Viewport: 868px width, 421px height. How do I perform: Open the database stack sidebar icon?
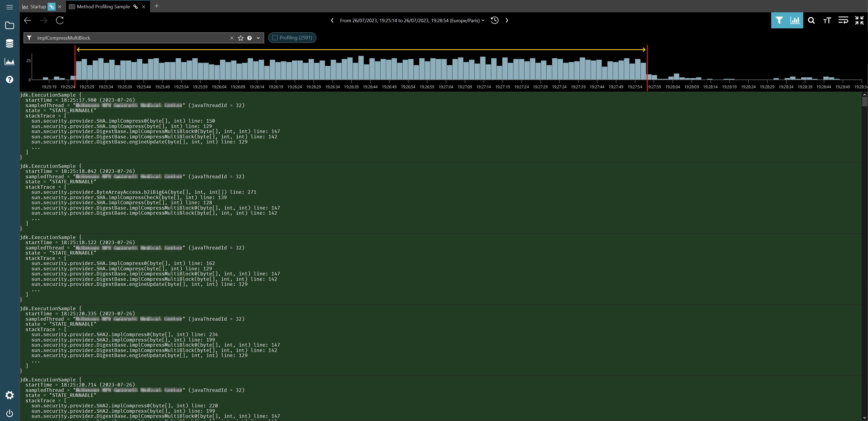point(9,44)
